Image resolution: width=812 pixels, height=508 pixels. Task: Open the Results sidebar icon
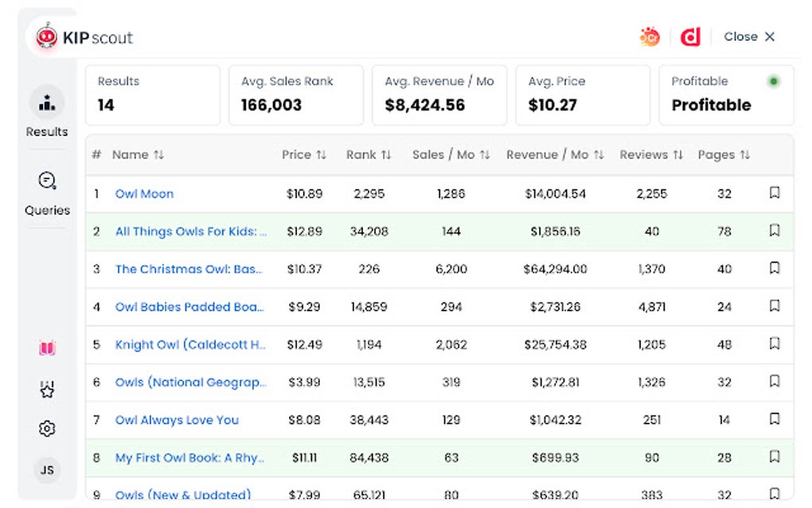pos(47,104)
